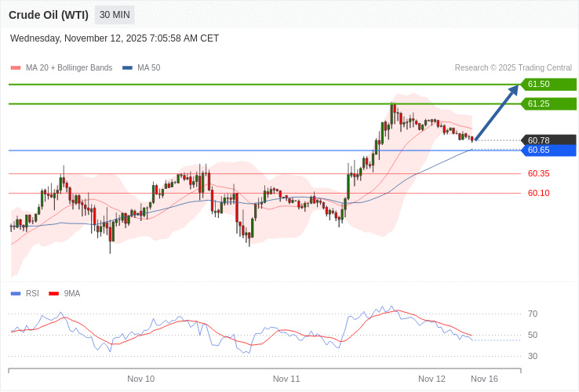Click the dark 60.78 current price tag
Image resolution: width=579 pixels, height=392 pixels.
pyautogui.click(x=548, y=140)
